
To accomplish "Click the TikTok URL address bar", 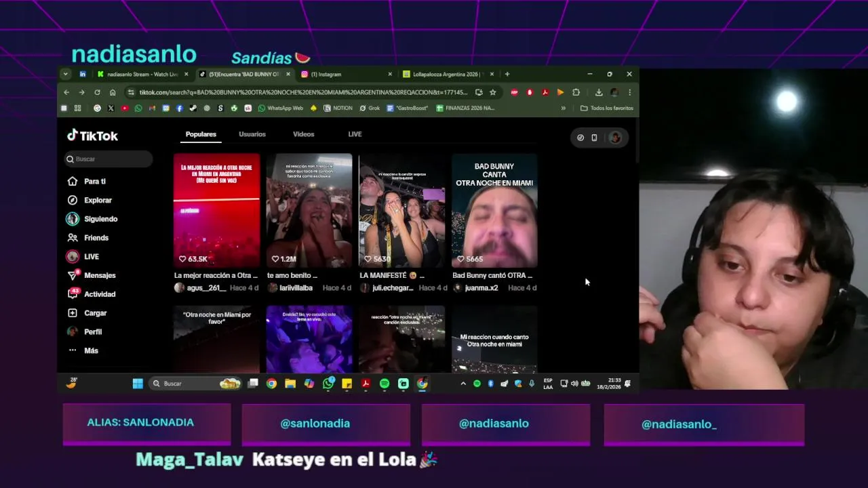I will pos(303,92).
